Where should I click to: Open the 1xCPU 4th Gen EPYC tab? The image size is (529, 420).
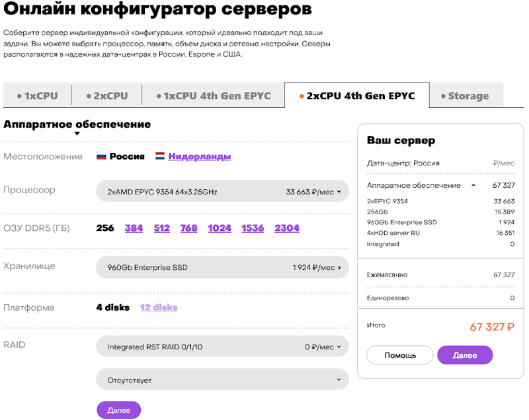214,96
